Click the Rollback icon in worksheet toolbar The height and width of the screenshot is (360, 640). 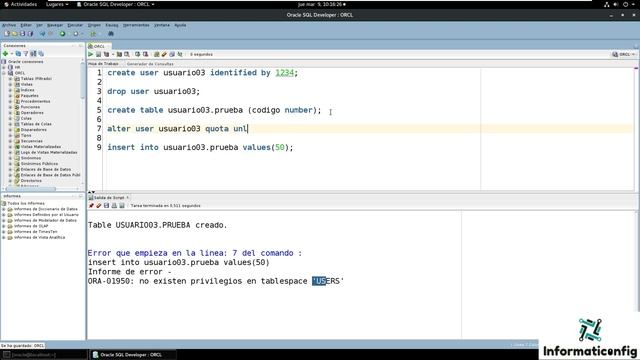145,54
